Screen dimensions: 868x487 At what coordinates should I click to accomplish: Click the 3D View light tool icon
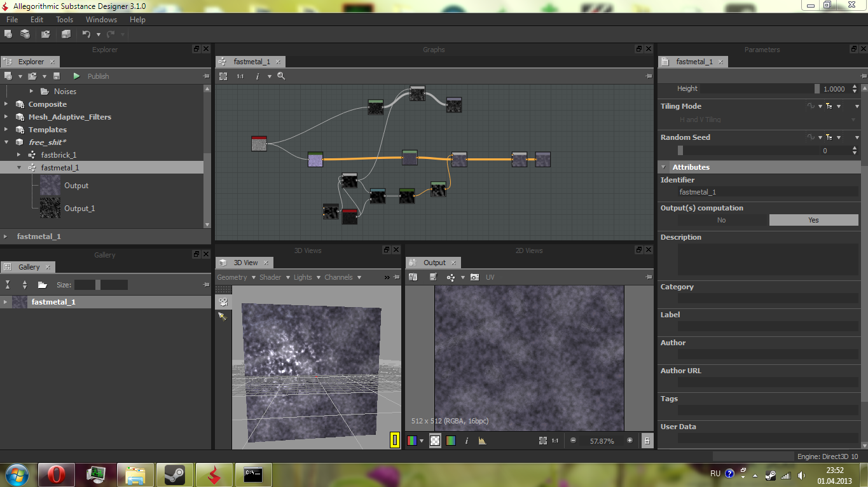222,316
